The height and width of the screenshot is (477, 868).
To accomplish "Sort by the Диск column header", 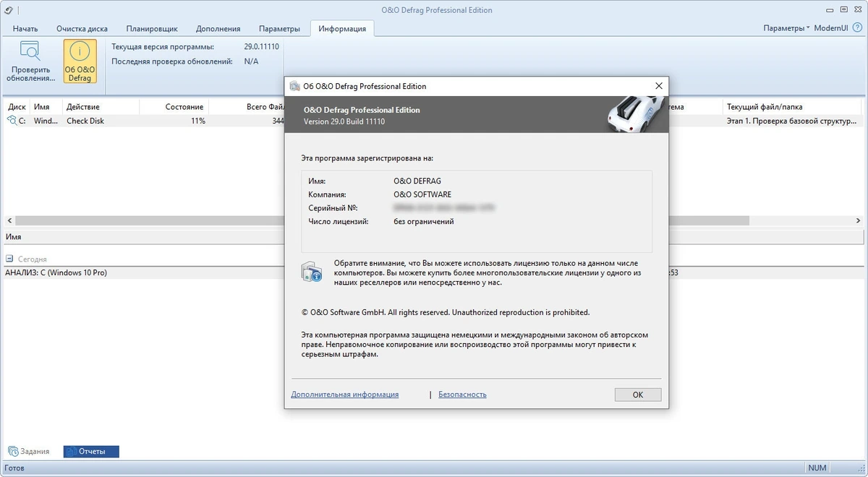I will pos(17,106).
